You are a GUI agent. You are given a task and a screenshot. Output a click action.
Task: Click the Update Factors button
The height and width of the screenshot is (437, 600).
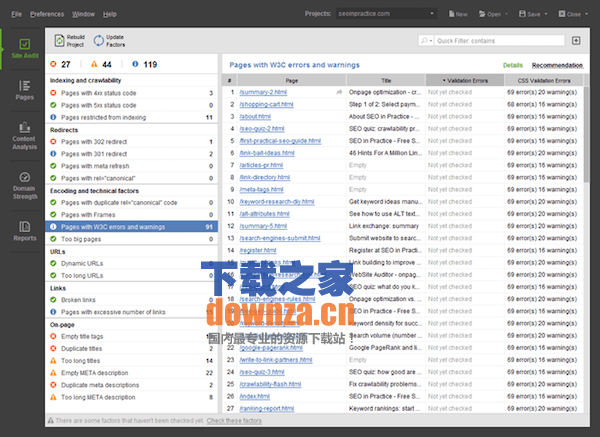tap(109, 41)
